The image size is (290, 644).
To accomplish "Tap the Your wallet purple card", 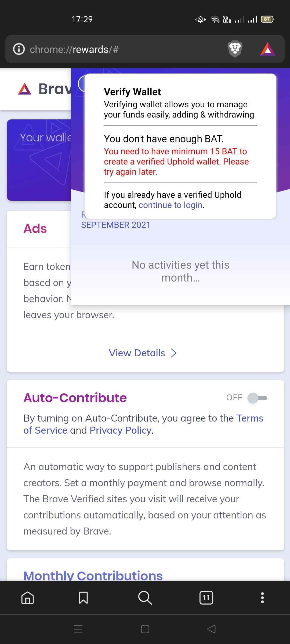I will pyautogui.click(x=39, y=160).
